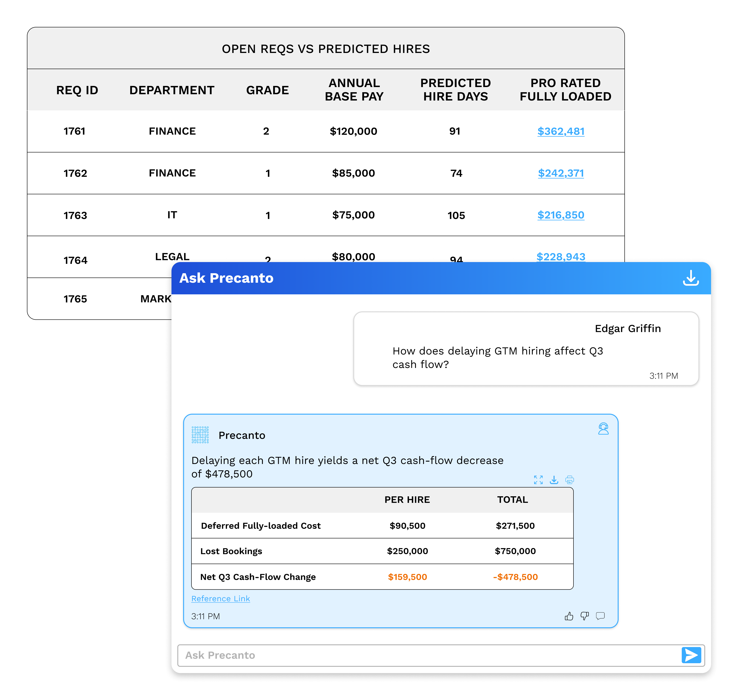Click the 91 predicted hire days cell
Screen dimensions: 738x700
click(x=455, y=131)
